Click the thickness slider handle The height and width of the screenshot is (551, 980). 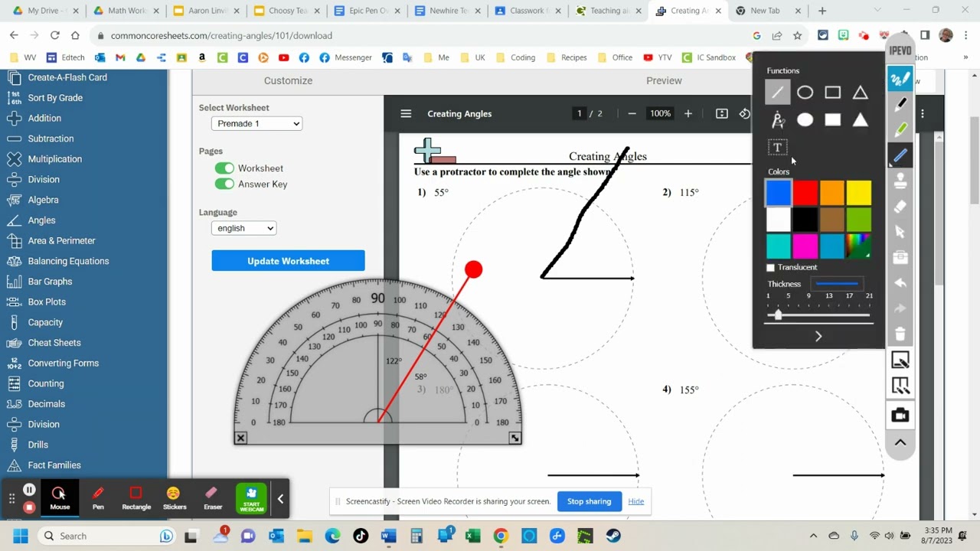pos(778,315)
